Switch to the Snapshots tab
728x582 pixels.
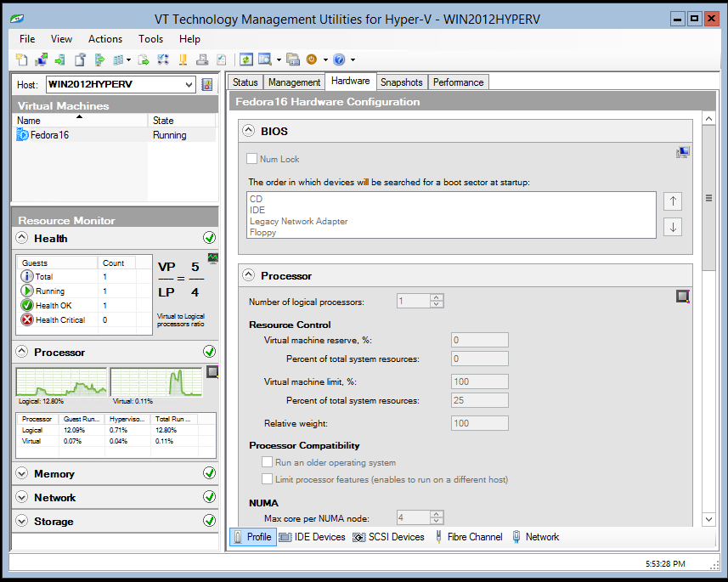401,82
